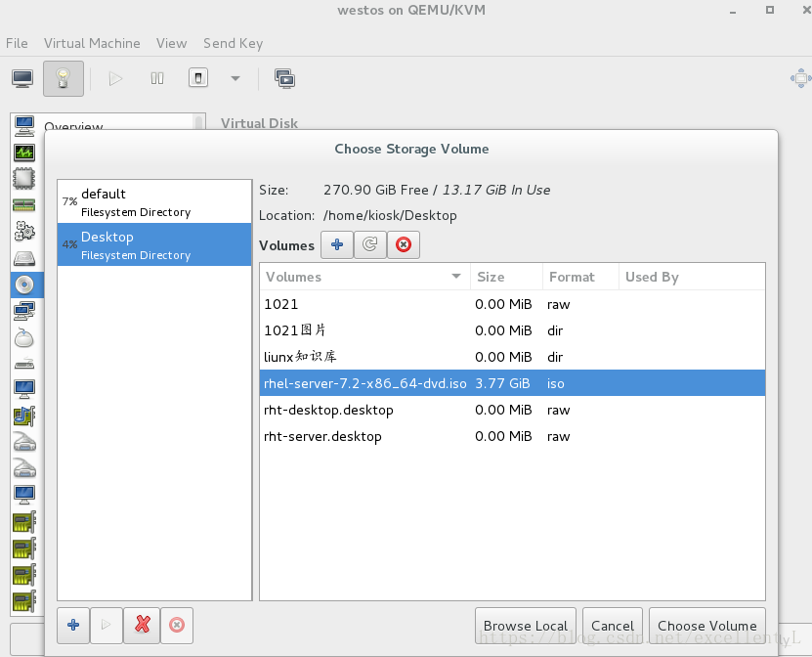Minimize the westos window
This screenshot has height=657, width=812.
733,11
